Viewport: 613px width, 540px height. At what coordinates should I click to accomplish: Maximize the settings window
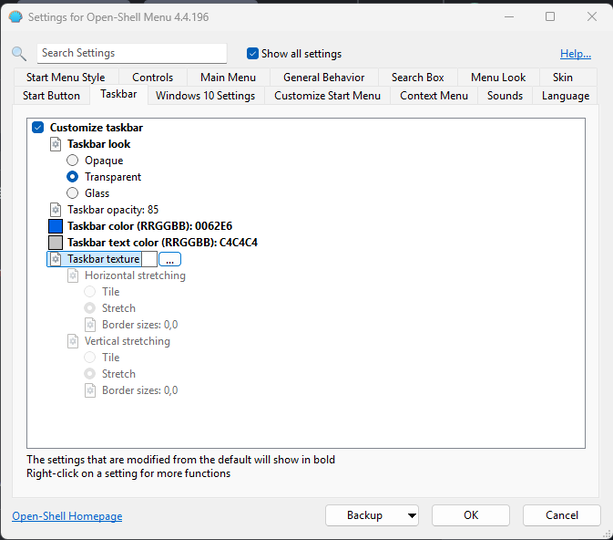coord(550,17)
